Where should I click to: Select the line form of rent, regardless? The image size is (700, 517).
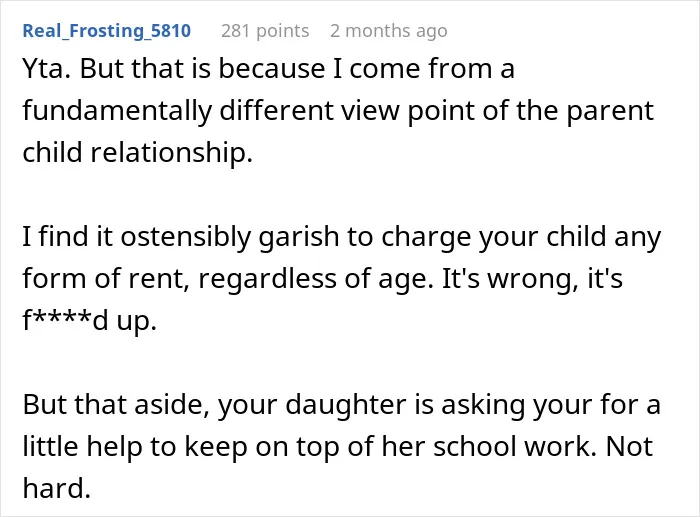[322, 279]
